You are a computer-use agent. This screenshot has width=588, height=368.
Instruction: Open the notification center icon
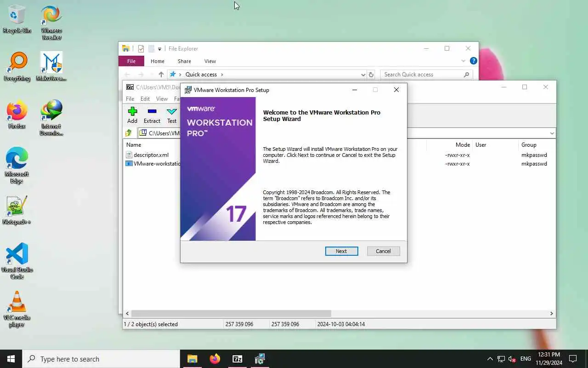click(573, 359)
